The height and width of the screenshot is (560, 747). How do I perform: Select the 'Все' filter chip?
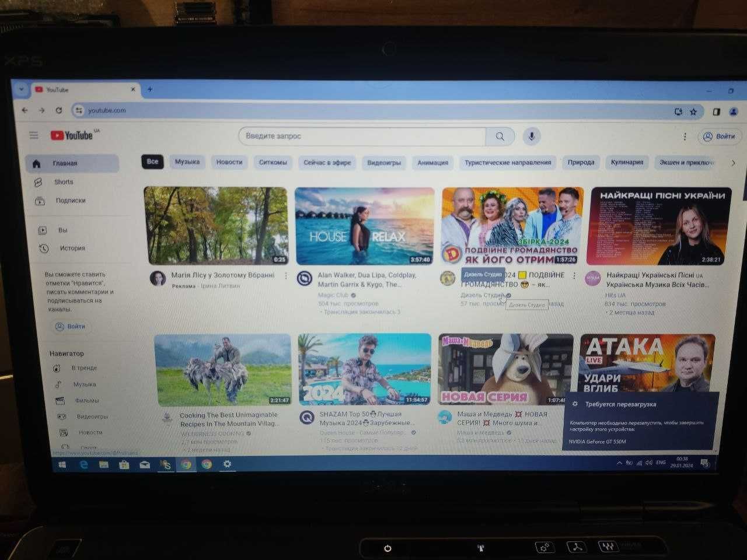[152, 162]
